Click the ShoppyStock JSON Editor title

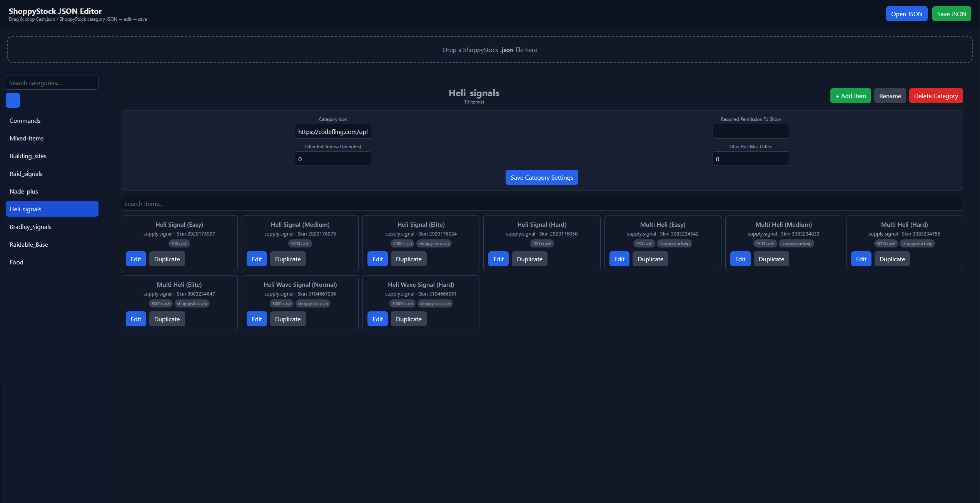pyautogui.click(x=55, y=11)
